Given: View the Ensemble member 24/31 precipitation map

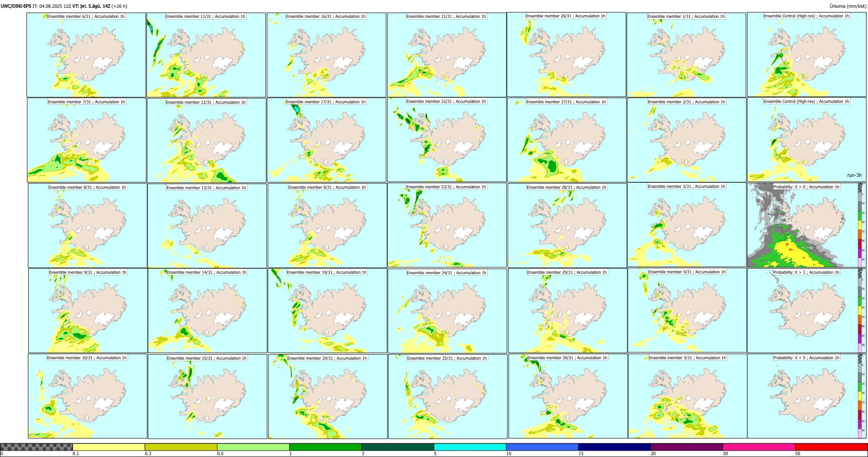Looking at the screenshot, I should [447, 311].
